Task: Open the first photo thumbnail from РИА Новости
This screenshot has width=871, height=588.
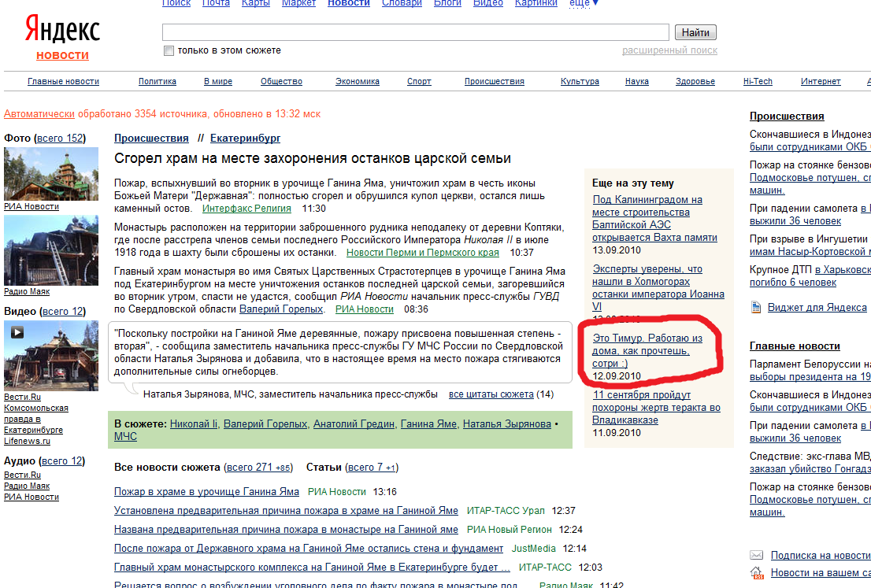Action: coord(51,173)
